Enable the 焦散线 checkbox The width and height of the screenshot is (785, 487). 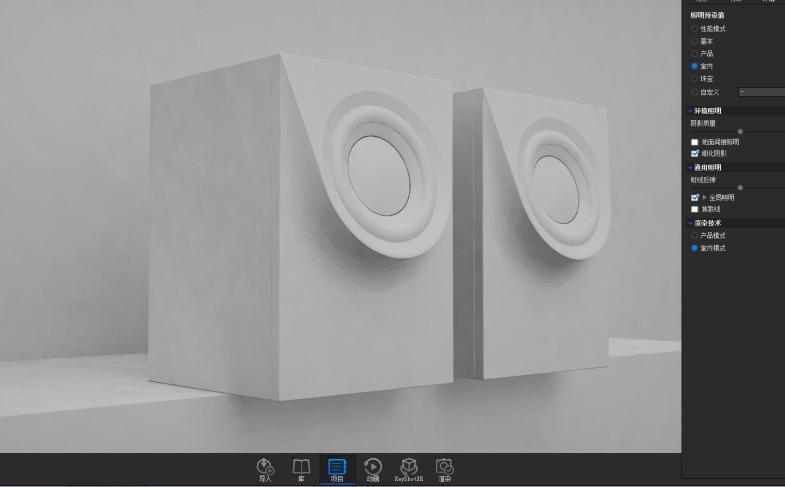(695, 209)
